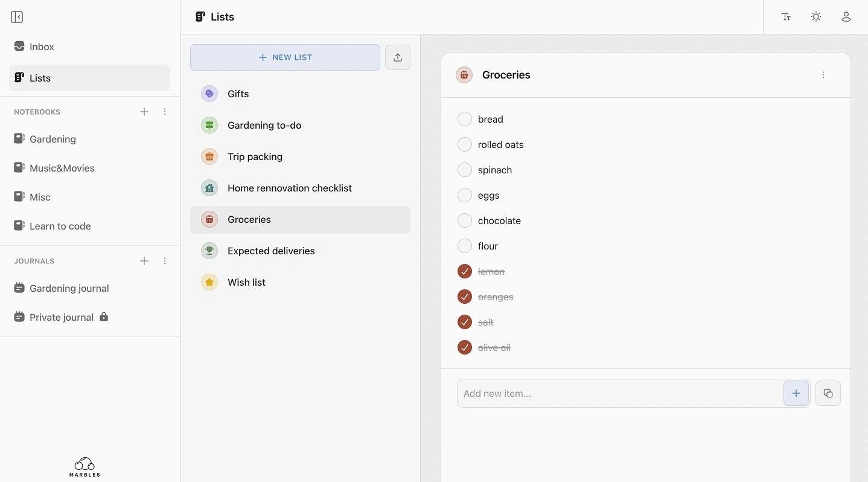
Task: Switch to the Lists section
Action: coord(39,78)
